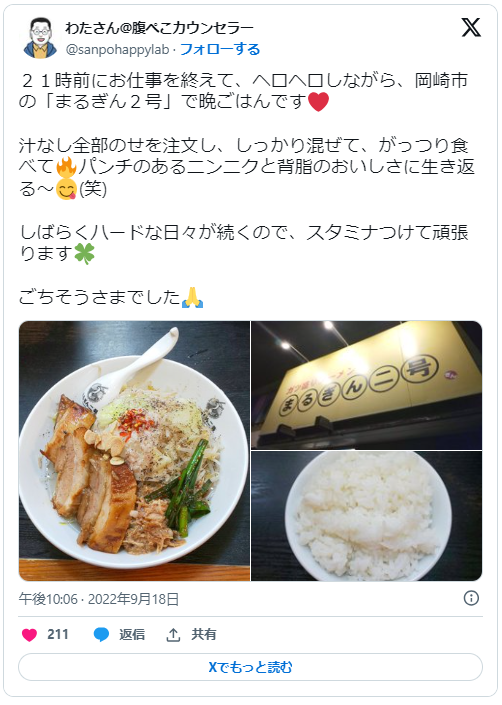Open the author's profile avatar
The image size is (502, 705).
(40, 38)
